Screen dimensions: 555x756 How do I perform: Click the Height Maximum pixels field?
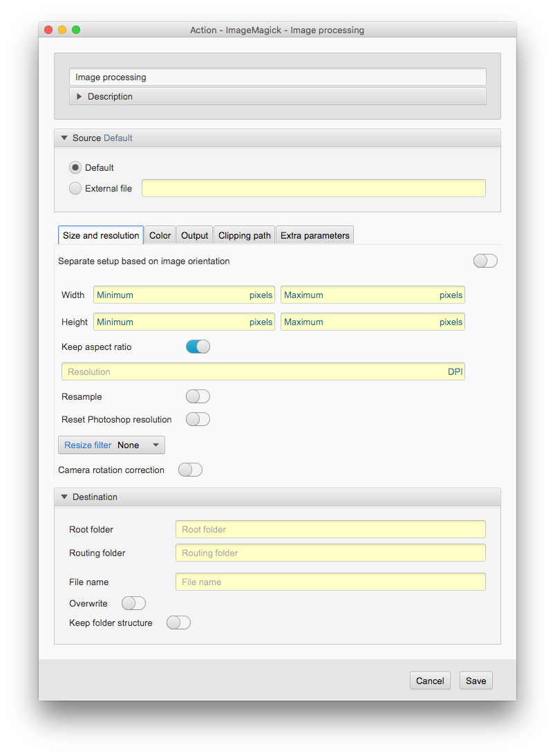tap(373, 322)
